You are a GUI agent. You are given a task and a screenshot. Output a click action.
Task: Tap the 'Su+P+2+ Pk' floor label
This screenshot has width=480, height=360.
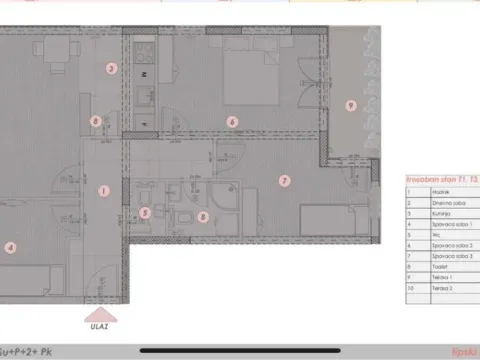tap(26, 352)
